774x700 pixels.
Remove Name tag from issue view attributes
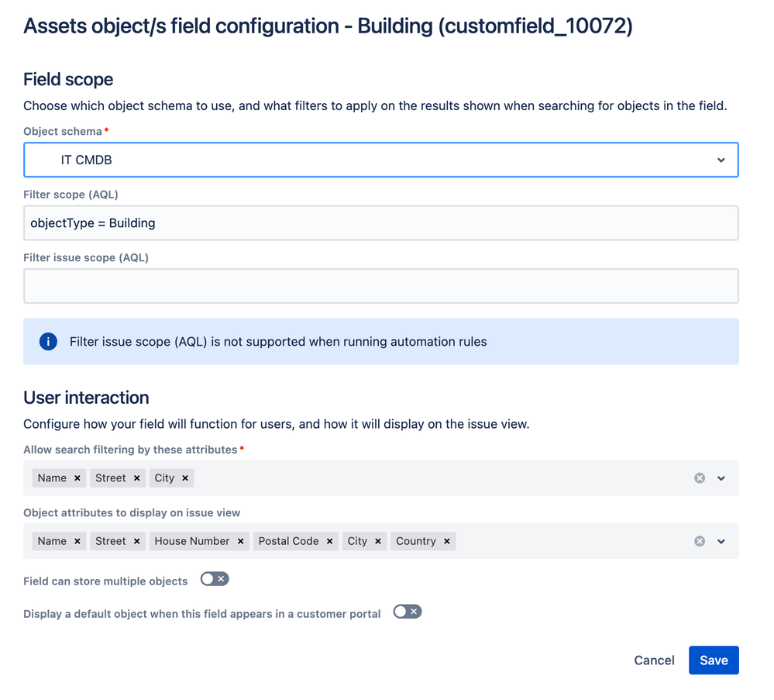77,541
